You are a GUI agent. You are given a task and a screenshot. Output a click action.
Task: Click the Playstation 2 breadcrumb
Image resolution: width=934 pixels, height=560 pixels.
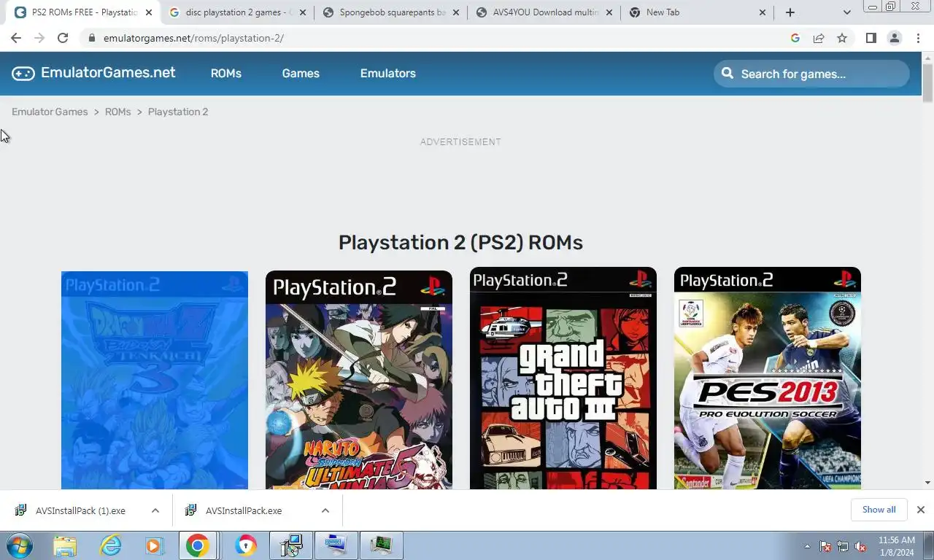coord(178,112)
